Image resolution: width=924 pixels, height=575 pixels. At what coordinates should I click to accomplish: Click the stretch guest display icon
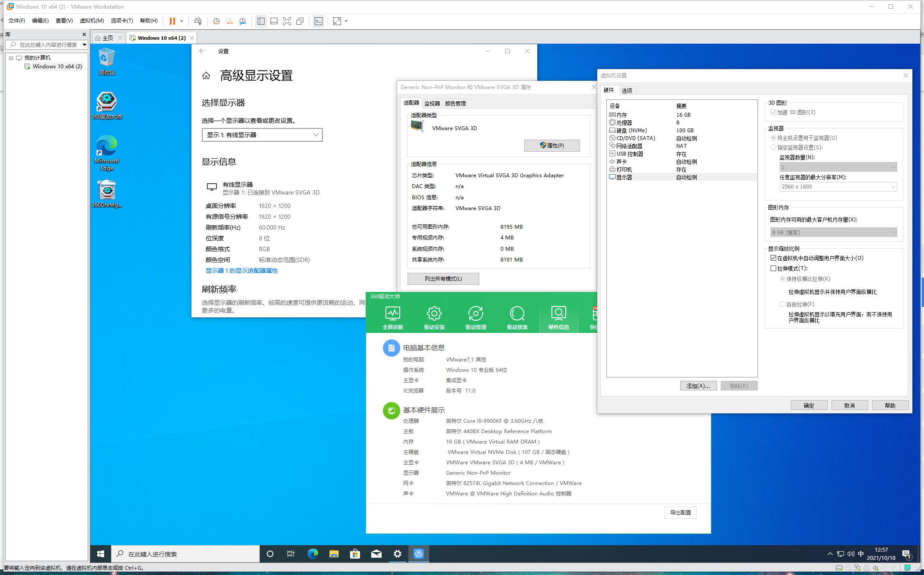[x=337, y=21]
